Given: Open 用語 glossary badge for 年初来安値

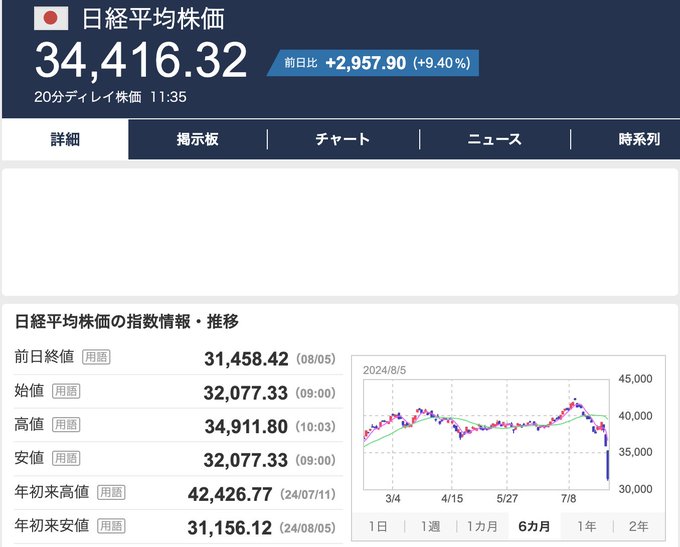Looking at the screenshot, I should coord(111,526).
